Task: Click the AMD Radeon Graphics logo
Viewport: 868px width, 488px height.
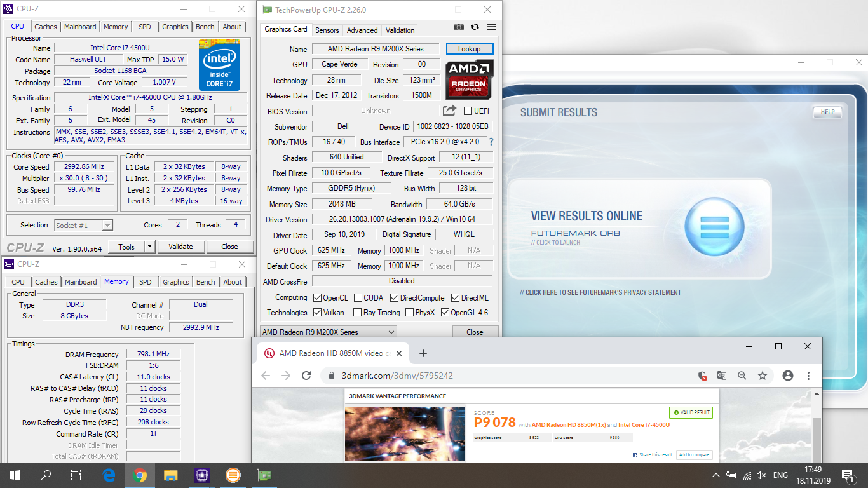Action: click(469, 79)
